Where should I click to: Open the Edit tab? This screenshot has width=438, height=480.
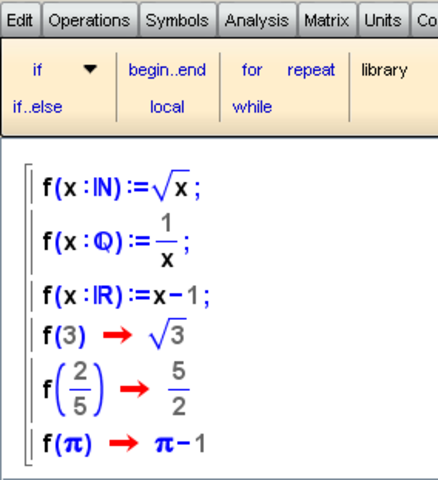(x=20, y=20)
